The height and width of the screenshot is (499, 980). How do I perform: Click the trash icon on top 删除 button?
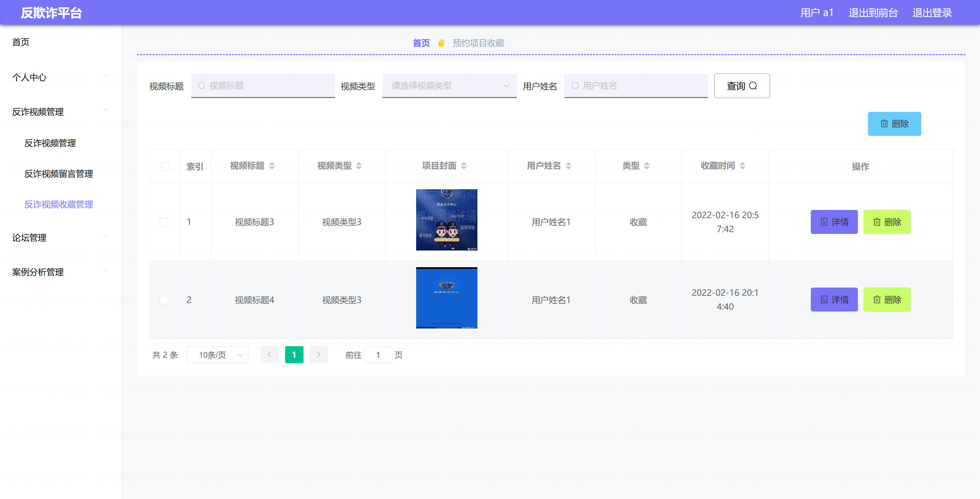(x=884, y=124)
